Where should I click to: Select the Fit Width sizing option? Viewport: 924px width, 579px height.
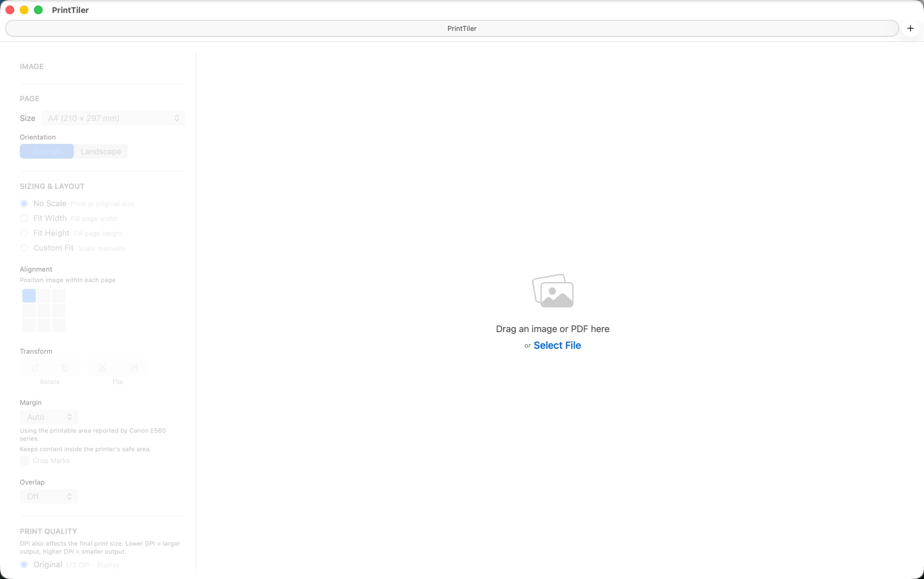tap(24, 219)
